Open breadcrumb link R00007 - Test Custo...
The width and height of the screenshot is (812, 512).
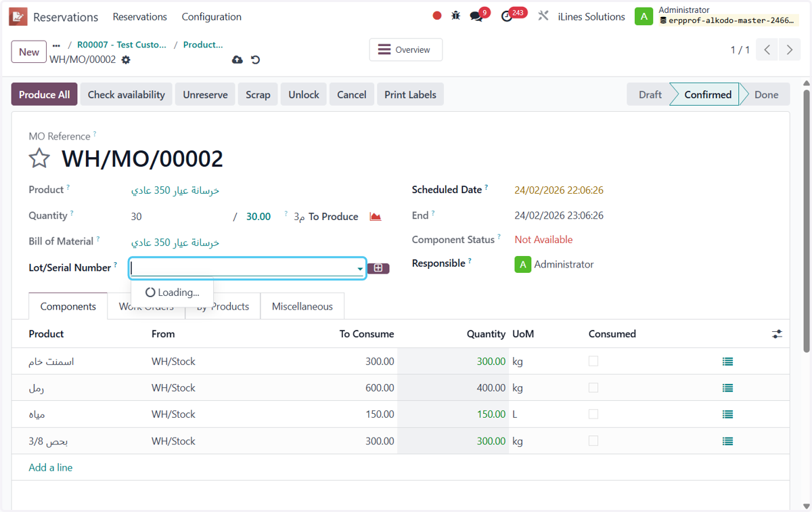(x=122, y=45)
